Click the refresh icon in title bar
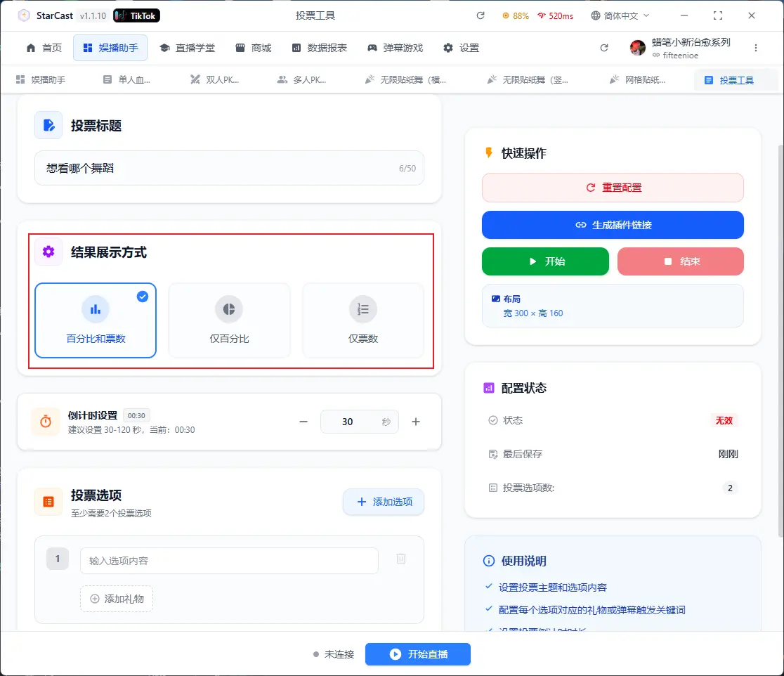Viewport: 784px width, 676px height. click(481, 15)
